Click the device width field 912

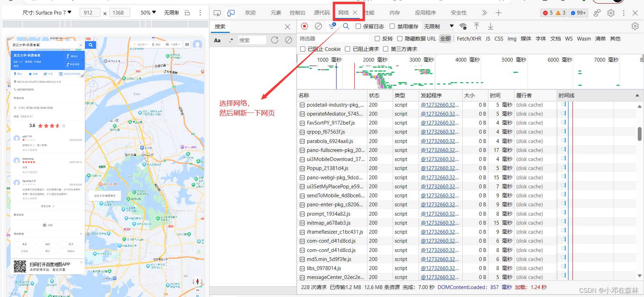(90, 13)
